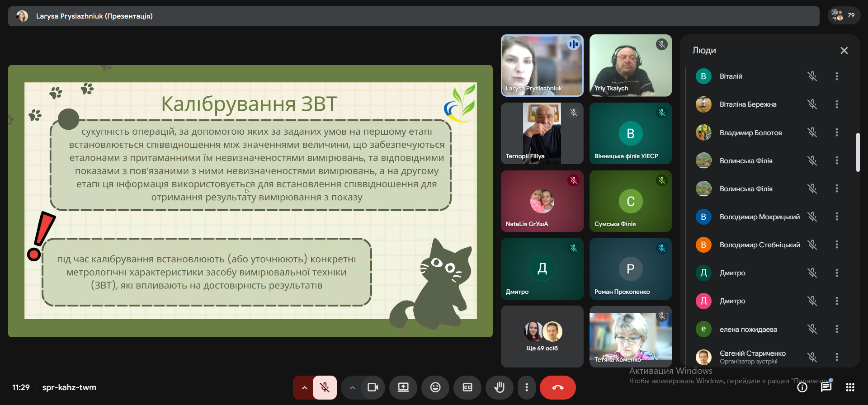Screen dimensions: 868x405
Task: Open the activities grid icon
Action: (x=850, y=387)
